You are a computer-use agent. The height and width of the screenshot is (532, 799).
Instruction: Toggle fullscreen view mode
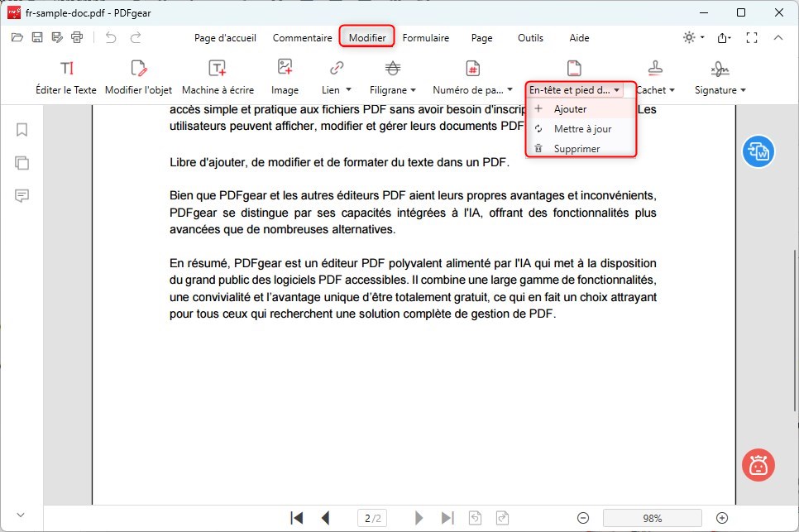(752, 37)
